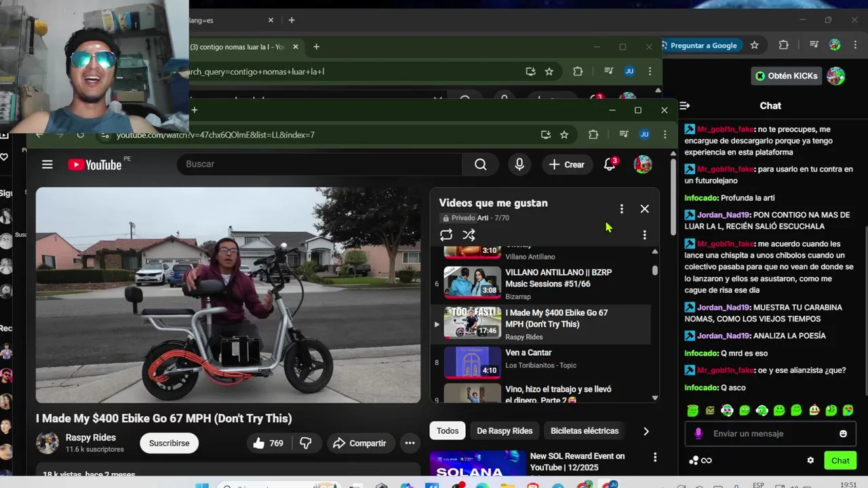
Task: Open extensions in the 'contigo nomas' window
Action: tap(578, 71)
